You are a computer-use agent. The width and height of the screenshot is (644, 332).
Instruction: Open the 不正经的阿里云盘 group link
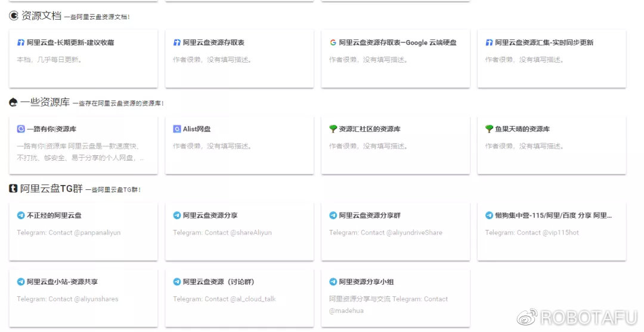(x=54, y=215)
